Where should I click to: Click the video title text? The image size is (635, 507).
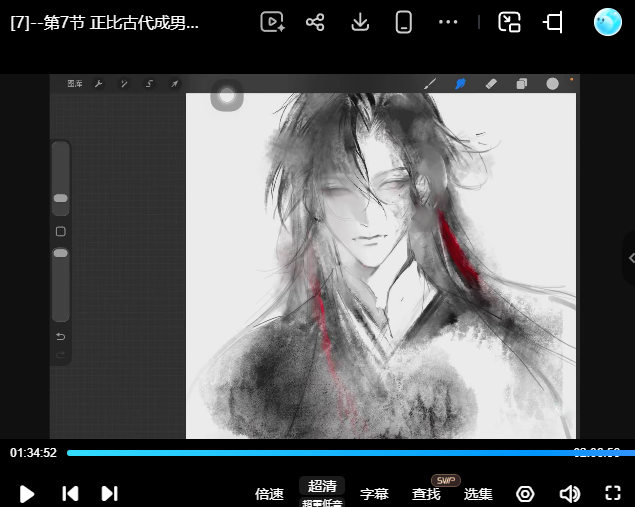pos(104,23)
